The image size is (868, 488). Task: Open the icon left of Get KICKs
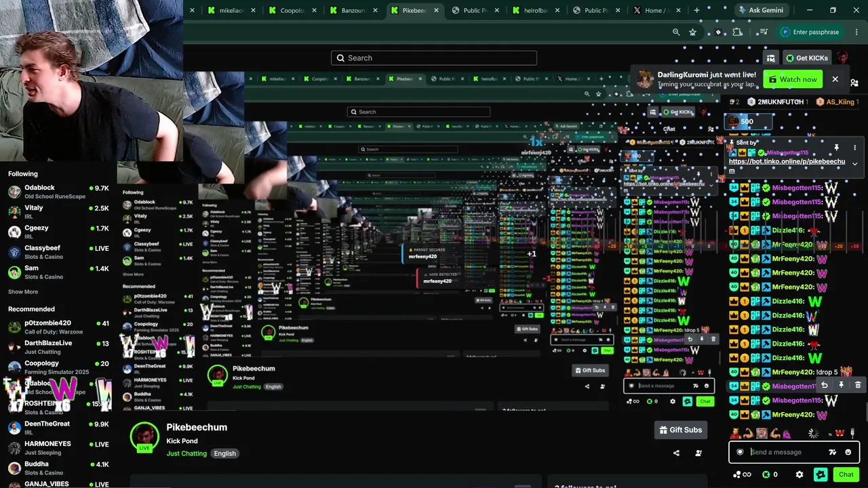(771, 58)
